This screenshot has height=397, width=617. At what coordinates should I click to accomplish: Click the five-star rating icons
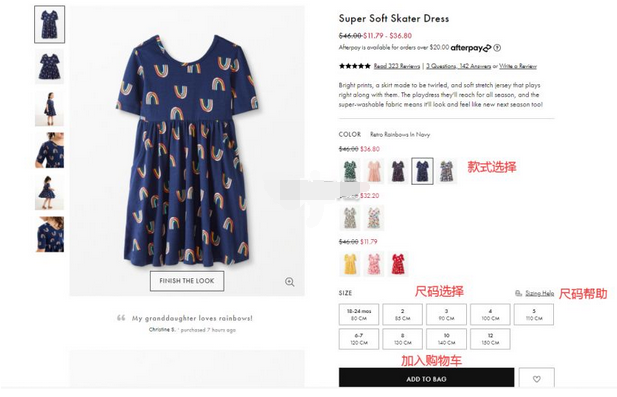pos(355,66)
